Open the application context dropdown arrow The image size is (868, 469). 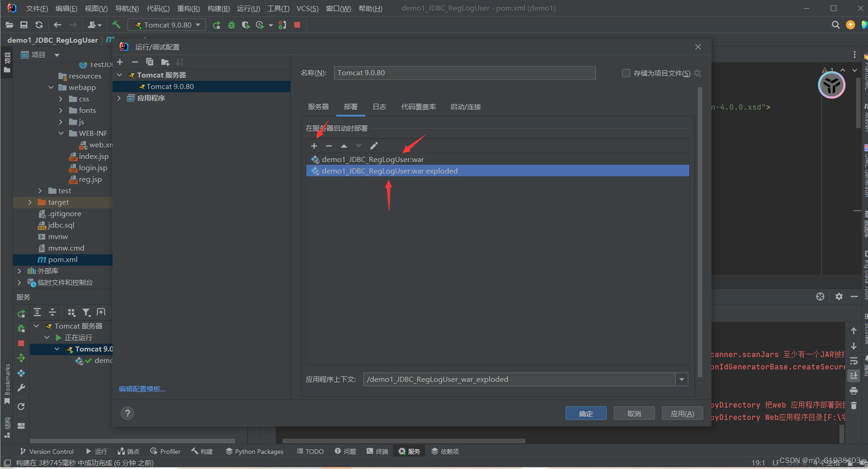[682, 380]
